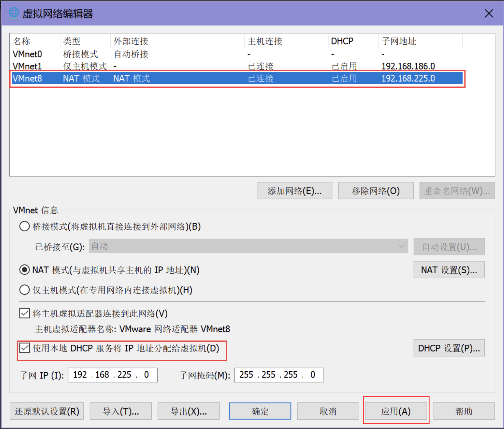Click 已连接 cell in VMnet8 row
The image size is (504, 429).
point(261,78)
